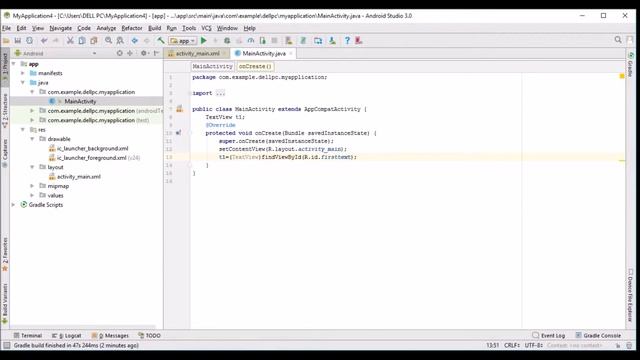Toggle the Captures tool window

[5, 153]
